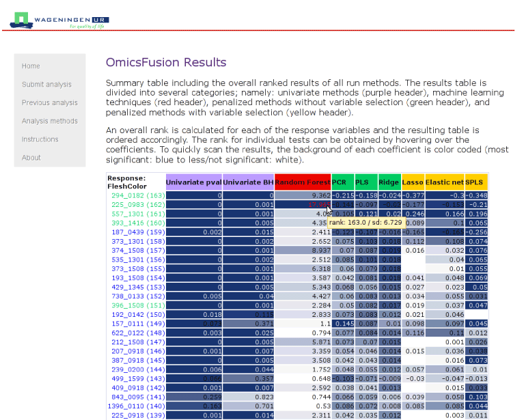
Task: Open the Home sidebar link
Action: click(31, 66)
